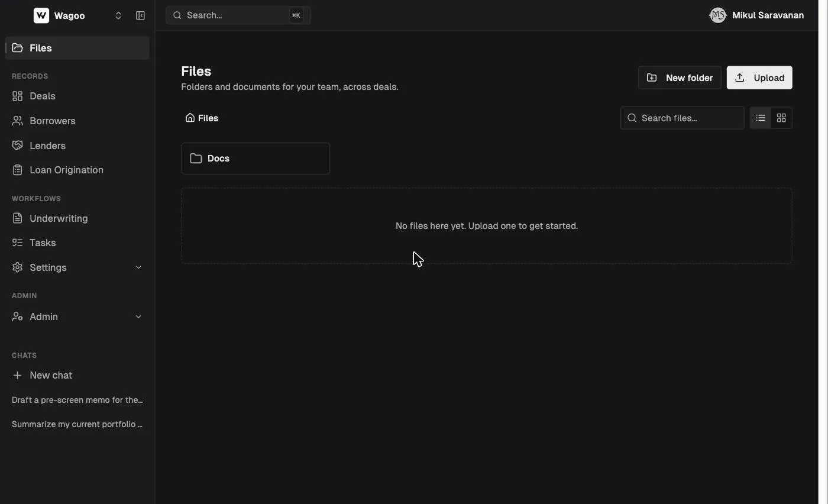Viewport: 828px width, 504px height.
Task: Go to Borrowers page
Action: (x=77, y=121)
